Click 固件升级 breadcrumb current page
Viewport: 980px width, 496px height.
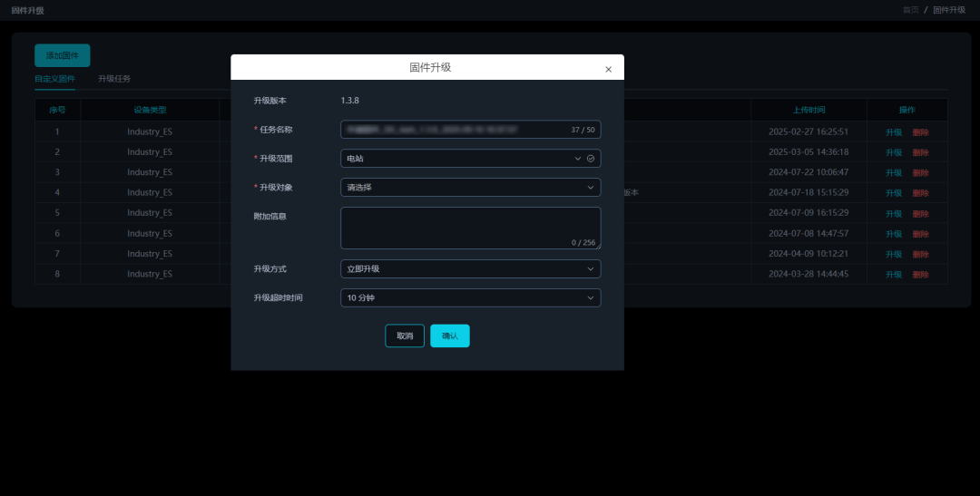click(949, 10)
